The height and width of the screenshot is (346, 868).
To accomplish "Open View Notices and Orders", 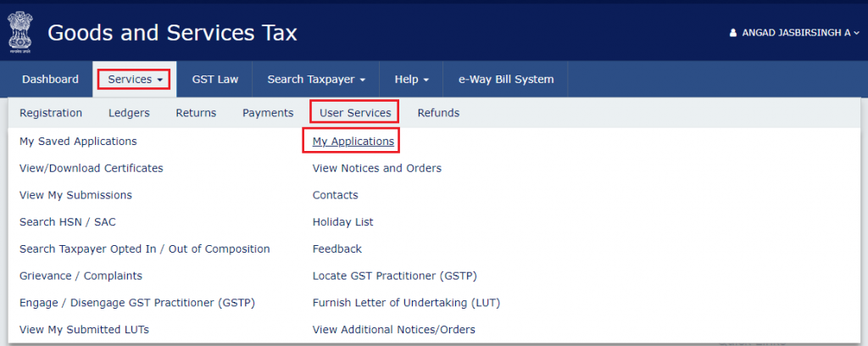I will click(377, 168).
